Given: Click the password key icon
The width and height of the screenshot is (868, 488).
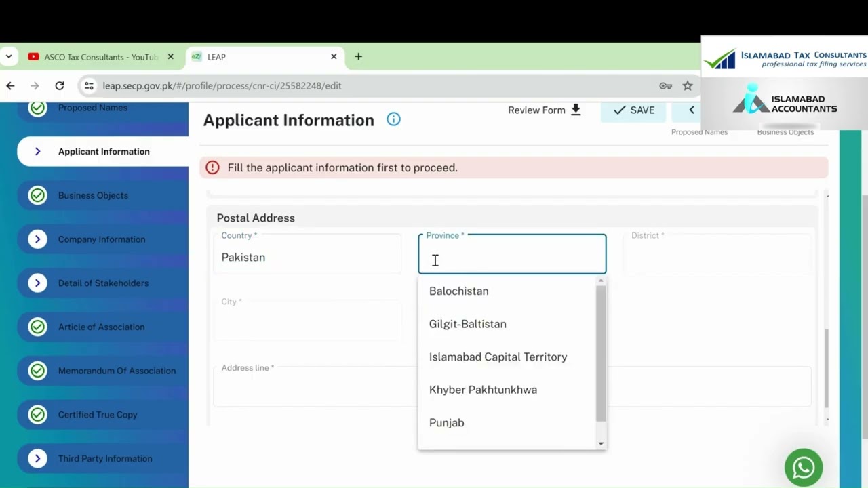Looking at the screenshot, I should click(x=665, y=85).
